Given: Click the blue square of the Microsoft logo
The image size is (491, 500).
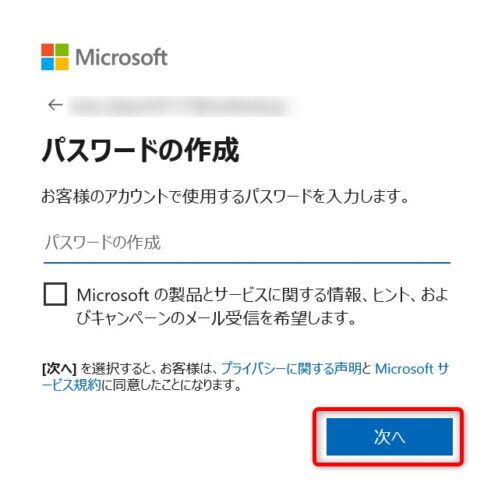Looking at the screenshot, I should pyautogui.click(x=48, y=64).
